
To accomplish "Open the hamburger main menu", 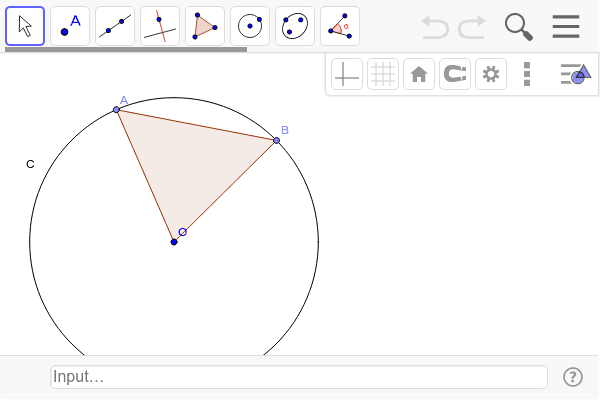I will coord(566,26).
